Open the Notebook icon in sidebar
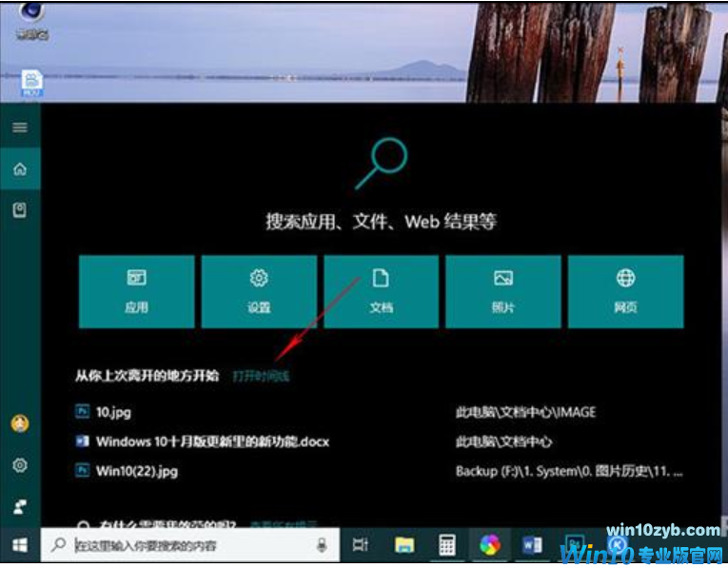The height and width of the screenshot is (568, 728). point(19,210)
